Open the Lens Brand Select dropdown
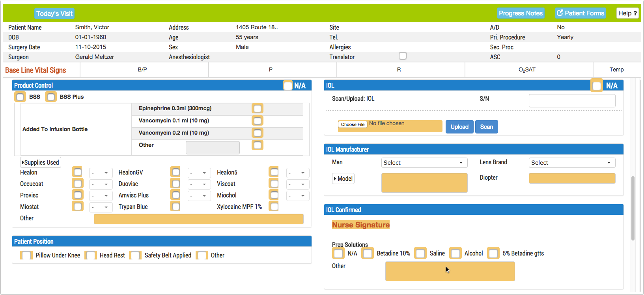Viewport: 644px width, 295px height. (x=572, y=163)
